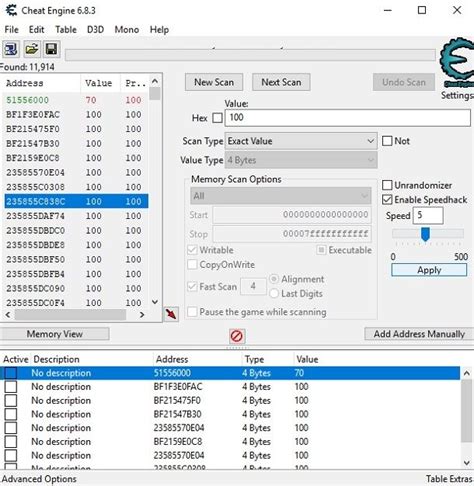Select found address BF215475F0
The height and width of the screenshot is (486, 474).
click(x=76, y=129)
